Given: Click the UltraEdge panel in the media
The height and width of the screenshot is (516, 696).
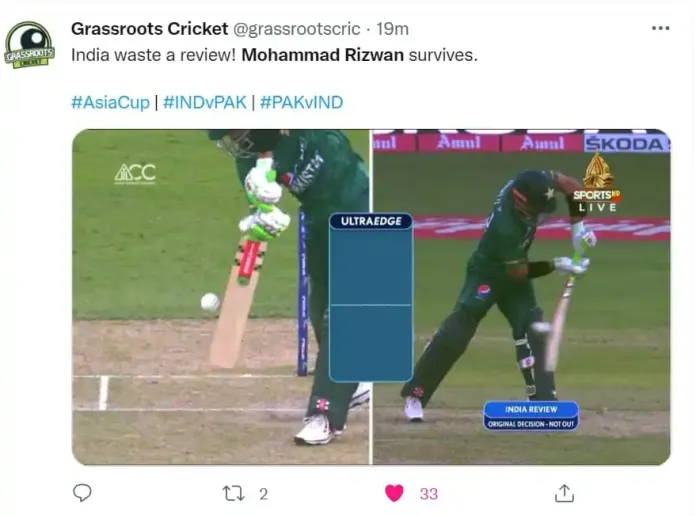Looking at the screenshot, I should click(371, 297).
